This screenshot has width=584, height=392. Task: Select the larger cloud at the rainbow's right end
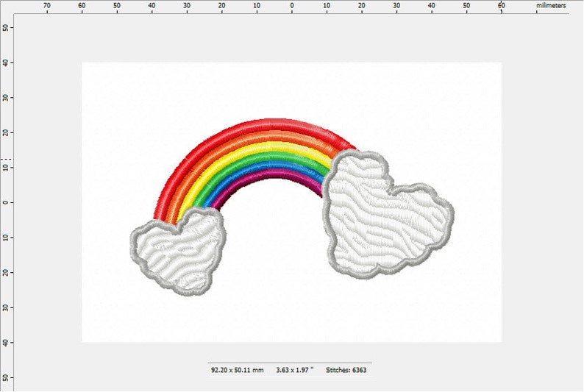(x=388, y=215)
